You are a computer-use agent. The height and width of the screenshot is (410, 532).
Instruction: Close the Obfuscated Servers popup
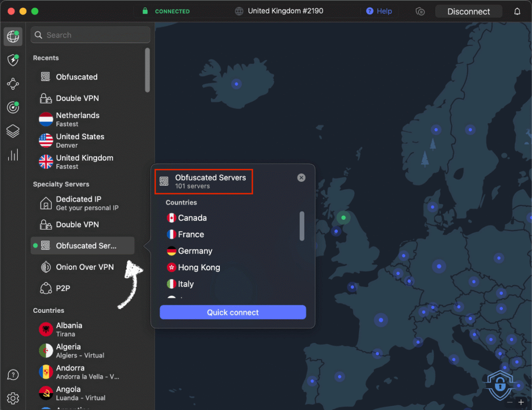coord(301,178)
